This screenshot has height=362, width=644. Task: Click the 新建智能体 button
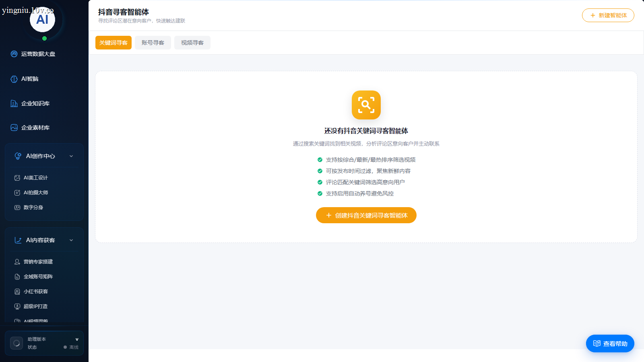[x=608, y=15]
